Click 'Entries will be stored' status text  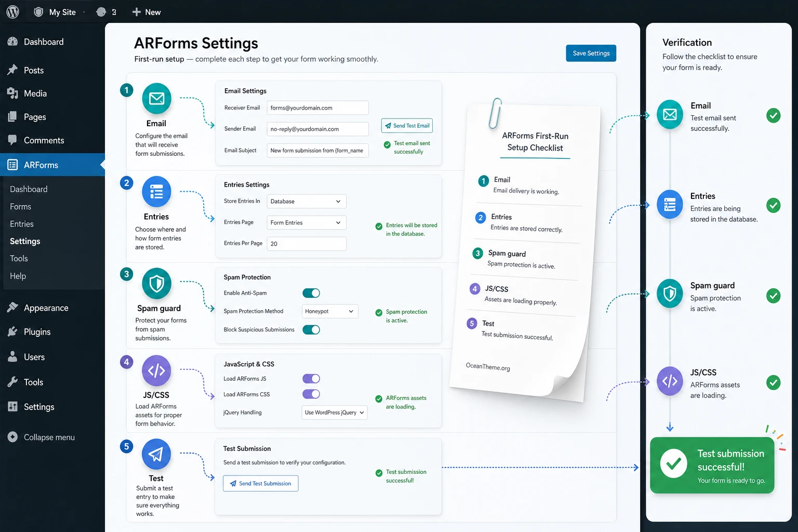coord(411,229)
